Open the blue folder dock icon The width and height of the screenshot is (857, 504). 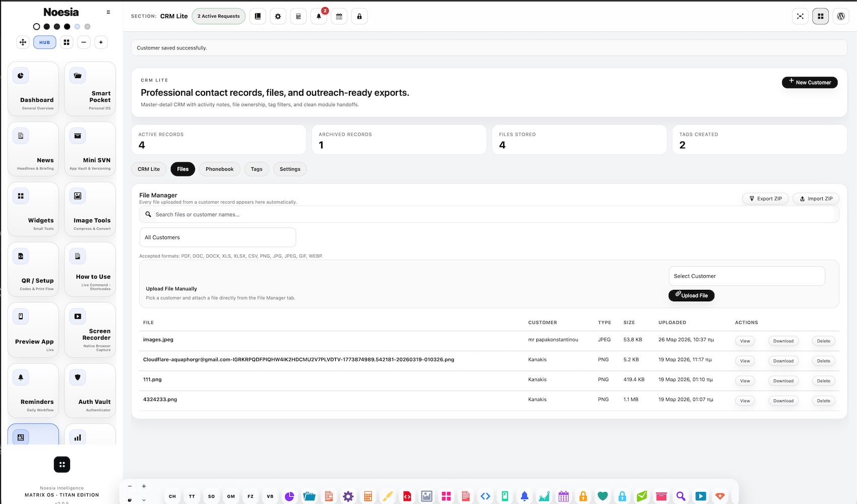click(x=309, y=496)
